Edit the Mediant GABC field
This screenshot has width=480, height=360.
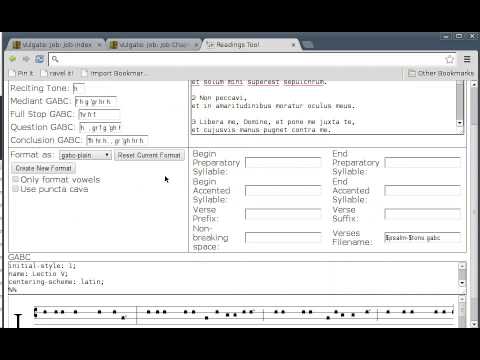point(96,101)
